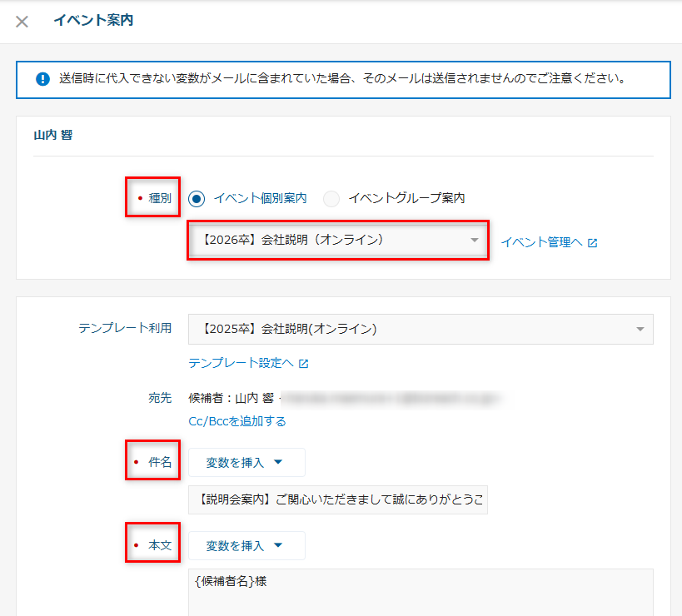The image size is (682, 616).
Task: Click the warning banner message text
Action: [x=341, y=80]
